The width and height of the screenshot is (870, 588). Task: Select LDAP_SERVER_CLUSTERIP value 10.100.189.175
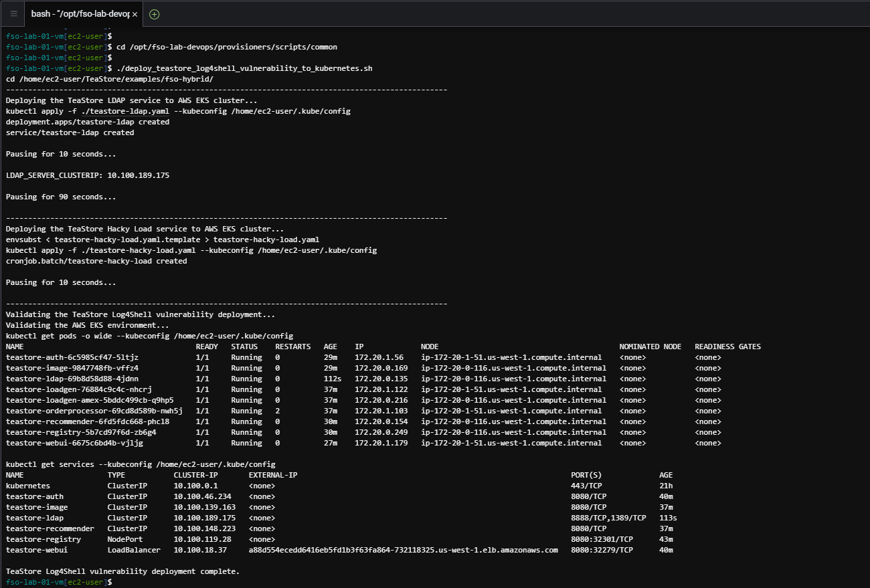(139, 175)
